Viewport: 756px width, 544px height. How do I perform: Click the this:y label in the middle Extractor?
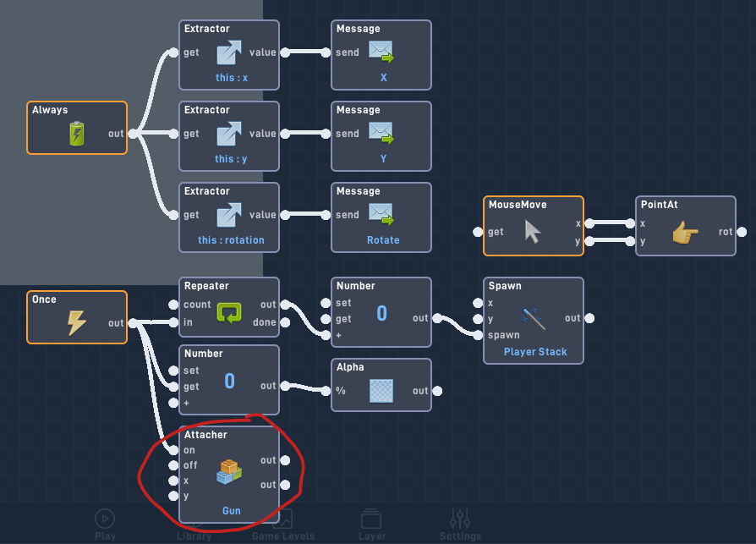229,158
